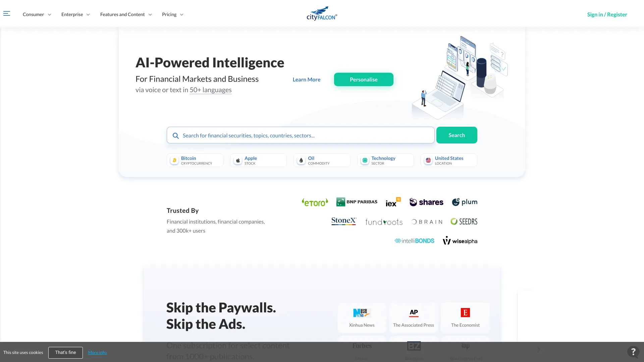The width and height of the screenshot is (644, 362).
Task: Click the Learn More link
Action: click(307, 79)
